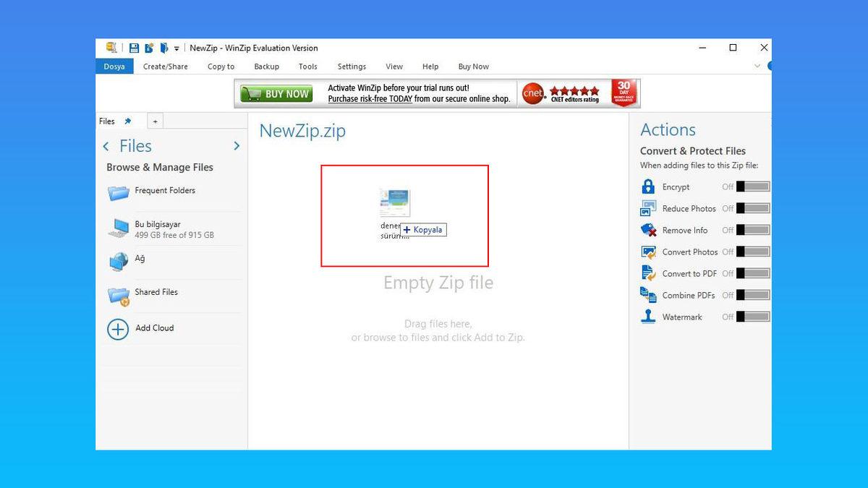Turn on the Watermark toggle
This screenshot has width=868, height=488.
point(752,317)
